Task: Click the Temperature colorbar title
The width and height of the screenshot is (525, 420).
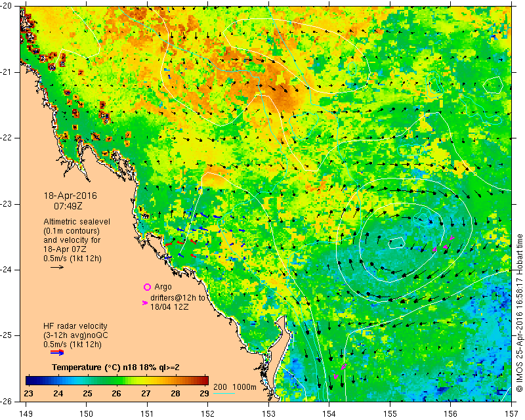Action: (115, 367)
